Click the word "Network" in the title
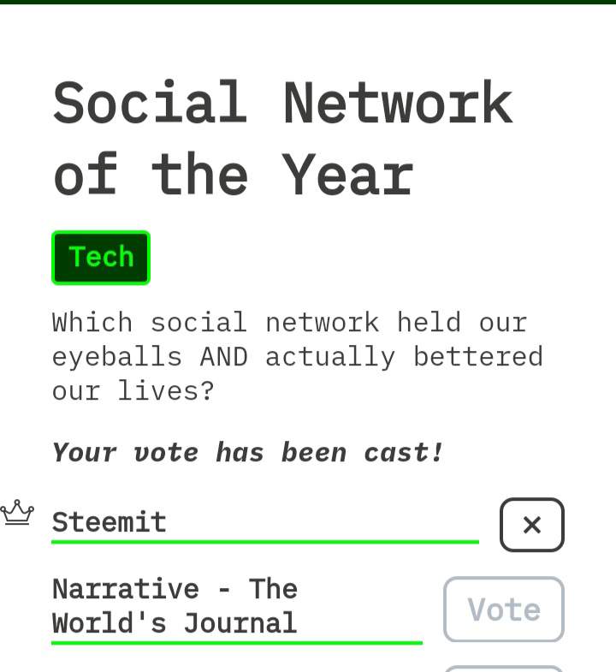The height and width of the screenshot is (672, 616). pyautogui.click(x=398, y=103)
